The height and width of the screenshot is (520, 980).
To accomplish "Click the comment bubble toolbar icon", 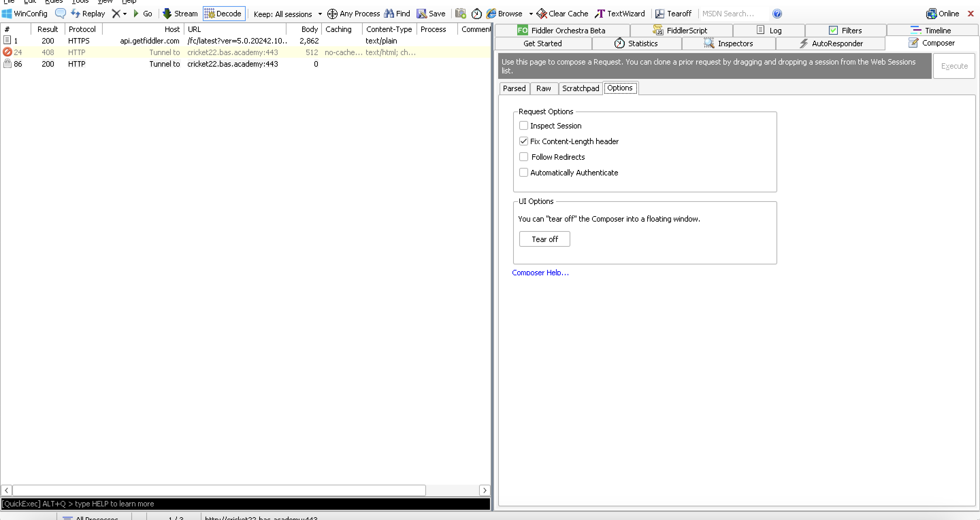I will click(60, 14).
